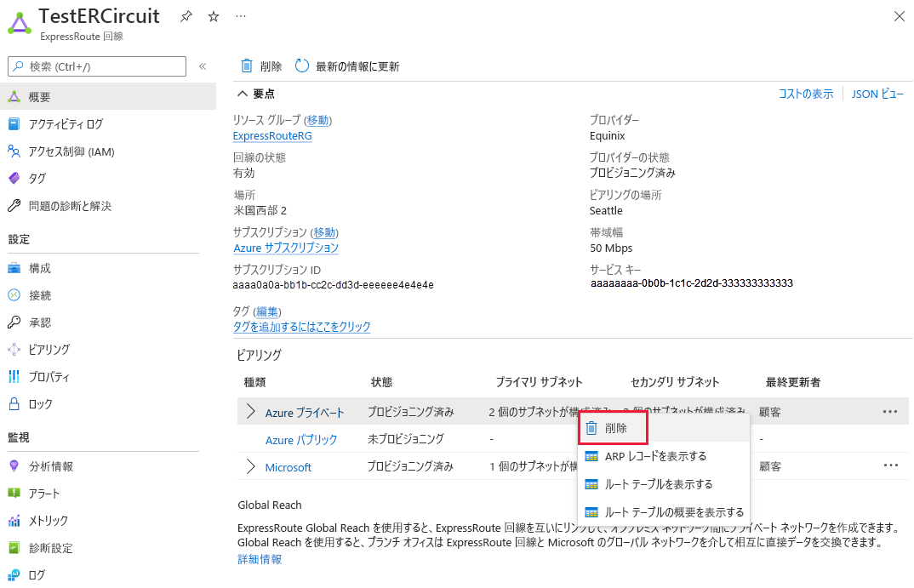This screenshot has height=588, width=914.
Task: Click the 接続 sidebar icon
Action: coord(14,295)
